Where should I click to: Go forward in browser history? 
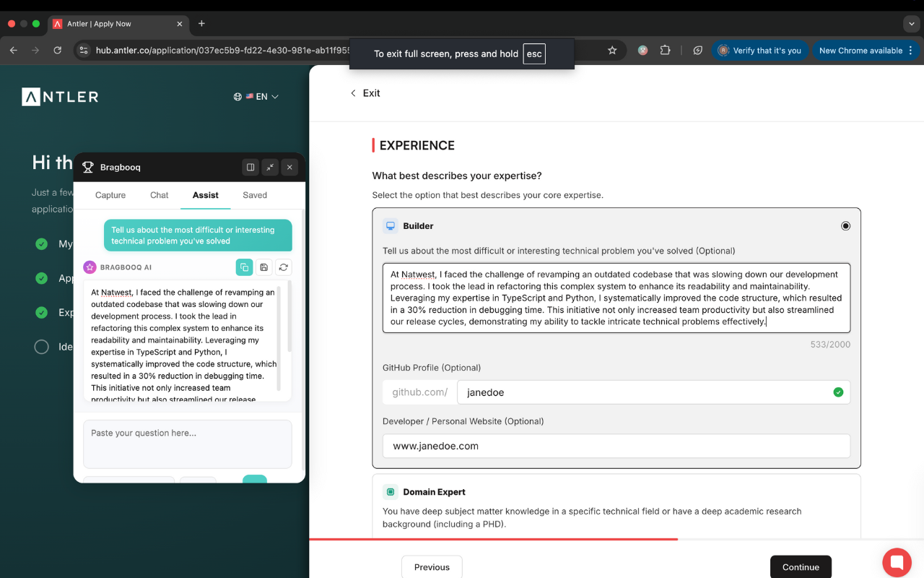(x=35, y=51)
